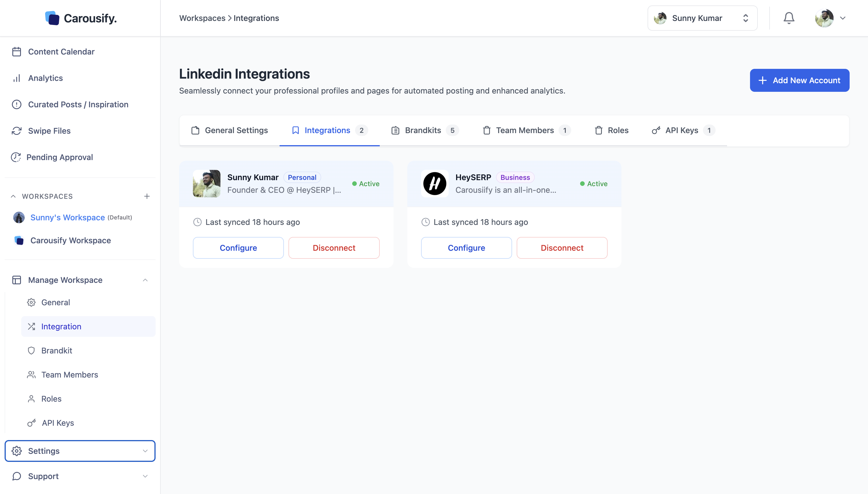868x494 pixels.
Task: Click the plus icon to add a workspace
Action: (x=147, y=197)
